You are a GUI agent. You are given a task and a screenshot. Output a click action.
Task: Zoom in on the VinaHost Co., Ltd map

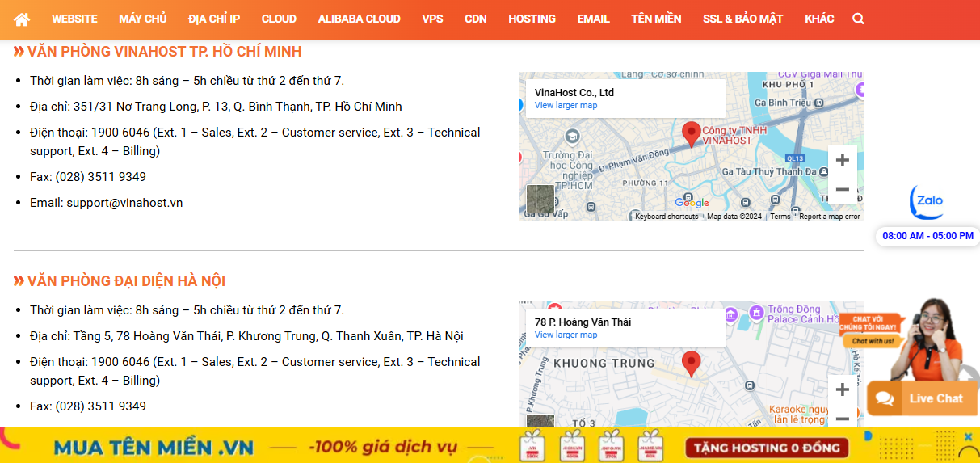(x=842, y=160)
